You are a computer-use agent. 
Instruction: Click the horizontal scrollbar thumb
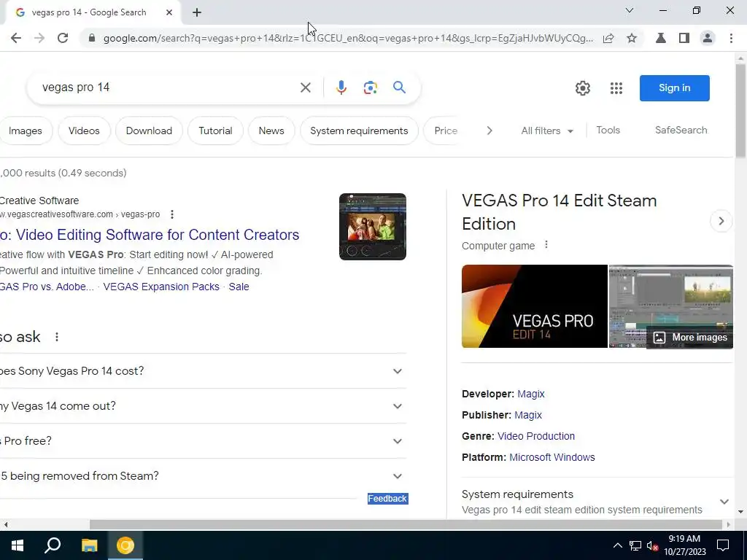(x=406, y=524)
